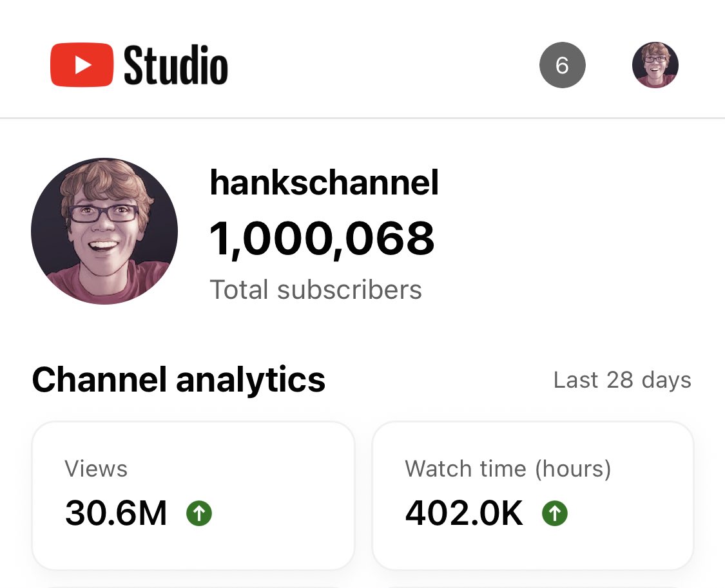Screen dimensions: 725x588
Task: Expand the Views analytics card
Action: click(x=193, y=495)
